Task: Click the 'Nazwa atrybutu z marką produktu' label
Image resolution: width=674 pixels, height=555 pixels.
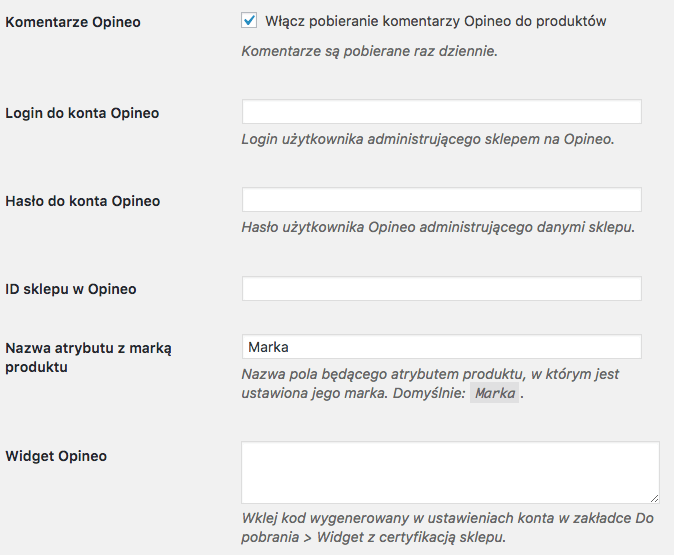Action: point(88,357)
